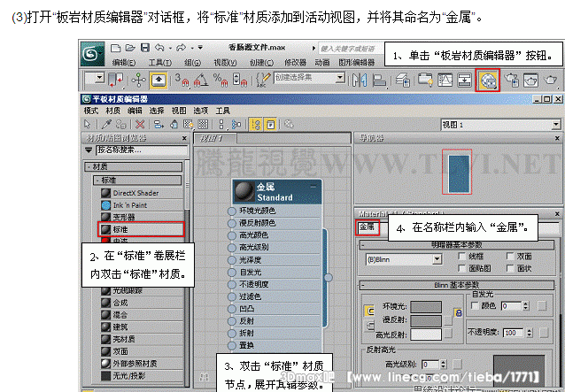Click the Mirror tool icon
This screenshot has height=392, width=565.
360,80
